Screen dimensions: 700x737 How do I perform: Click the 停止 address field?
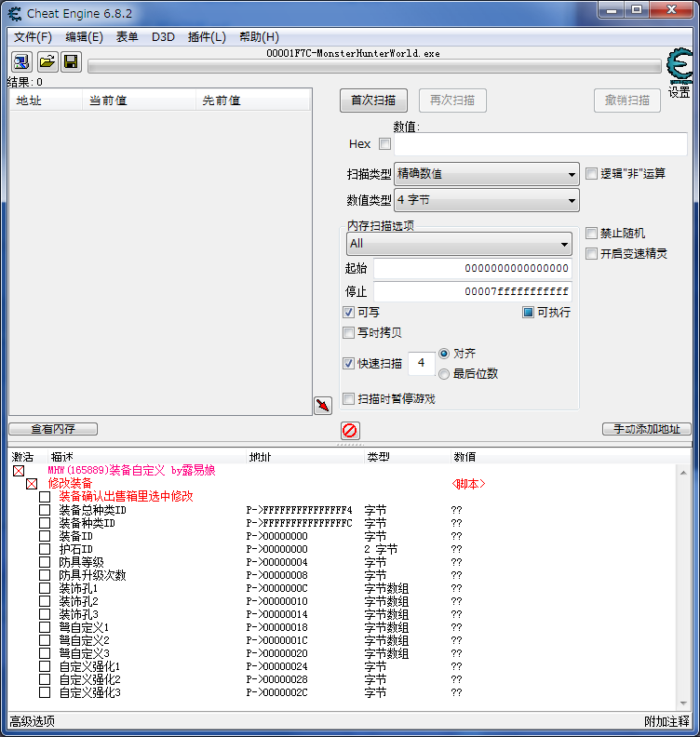(473, 291)
